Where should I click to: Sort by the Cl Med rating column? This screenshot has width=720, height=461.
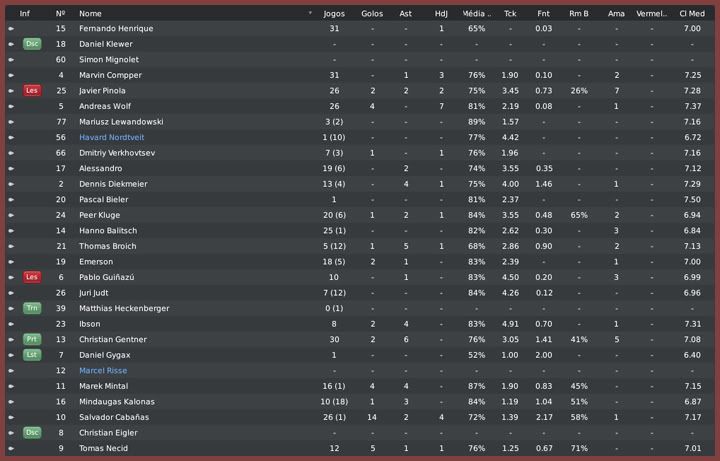691,14
